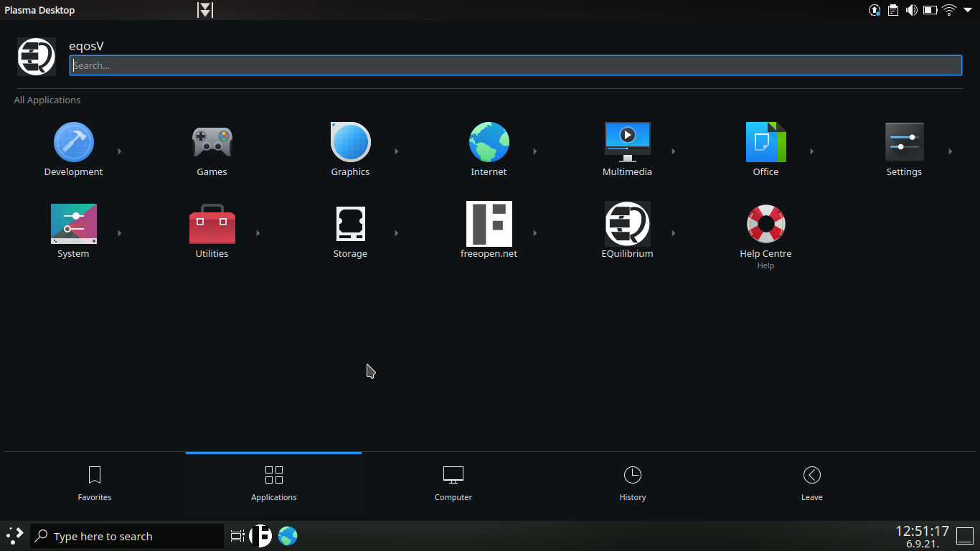The width and height of the screenshot is (980, 551).
Task: Click the 12:51:17 clock
Action: [922, 532]
